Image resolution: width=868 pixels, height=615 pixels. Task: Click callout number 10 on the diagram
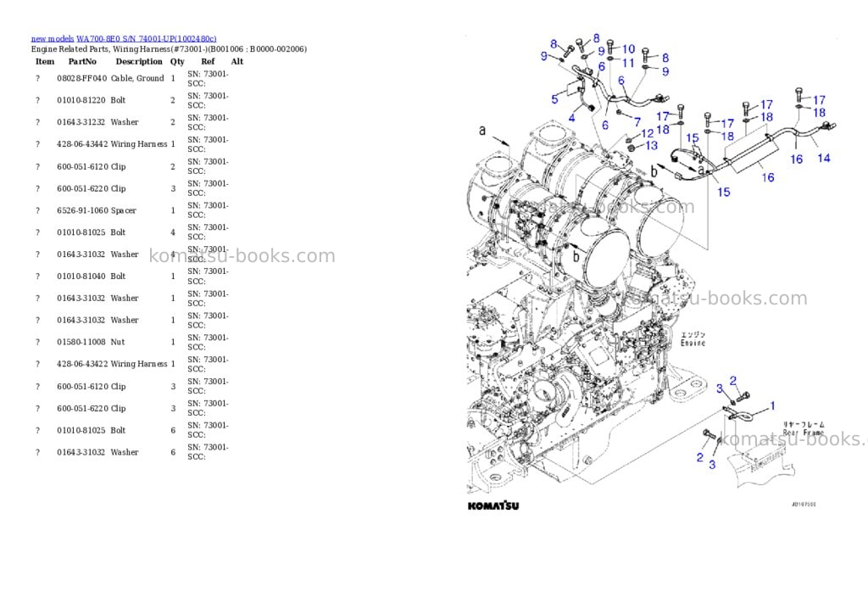click(628, 49)
